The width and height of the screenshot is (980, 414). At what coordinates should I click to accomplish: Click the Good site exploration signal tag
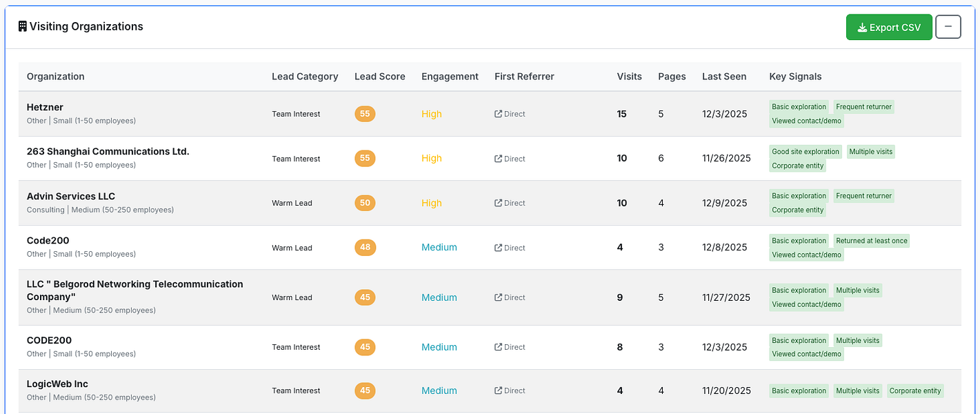pos(806,152)
